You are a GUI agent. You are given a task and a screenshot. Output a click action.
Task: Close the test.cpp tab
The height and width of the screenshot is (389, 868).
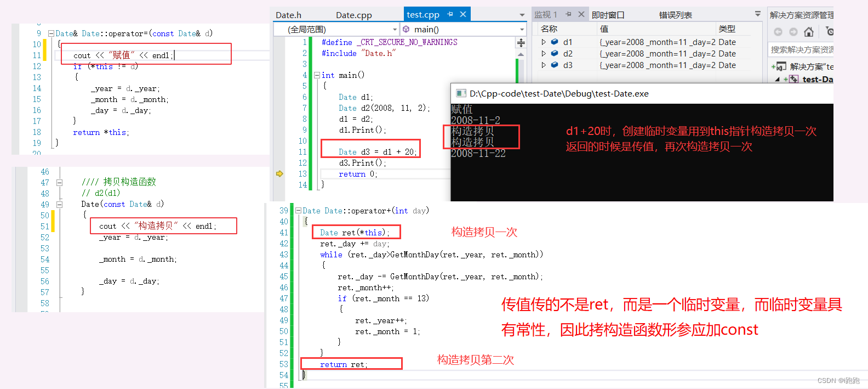(x=463, y=14)
